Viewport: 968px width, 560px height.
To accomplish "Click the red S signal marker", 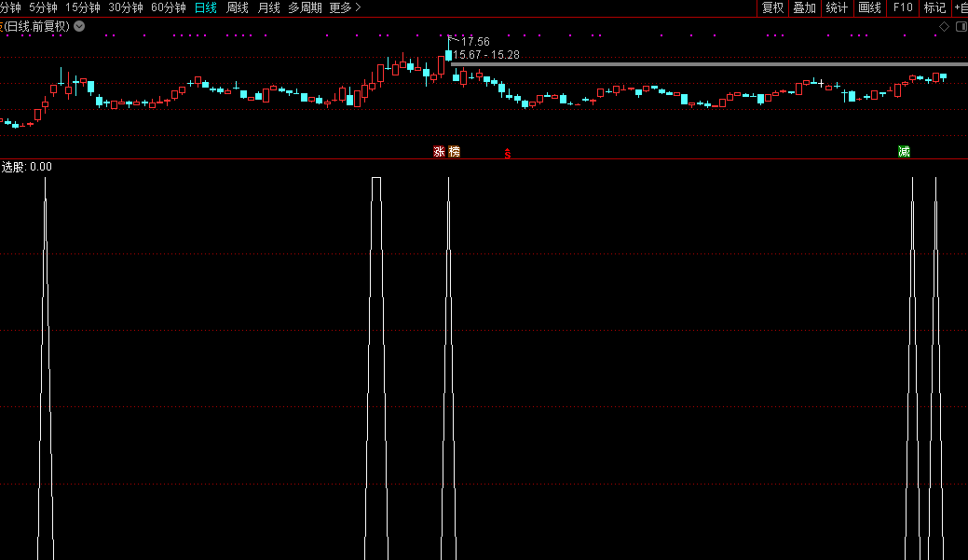I will [x=508, y=153].
